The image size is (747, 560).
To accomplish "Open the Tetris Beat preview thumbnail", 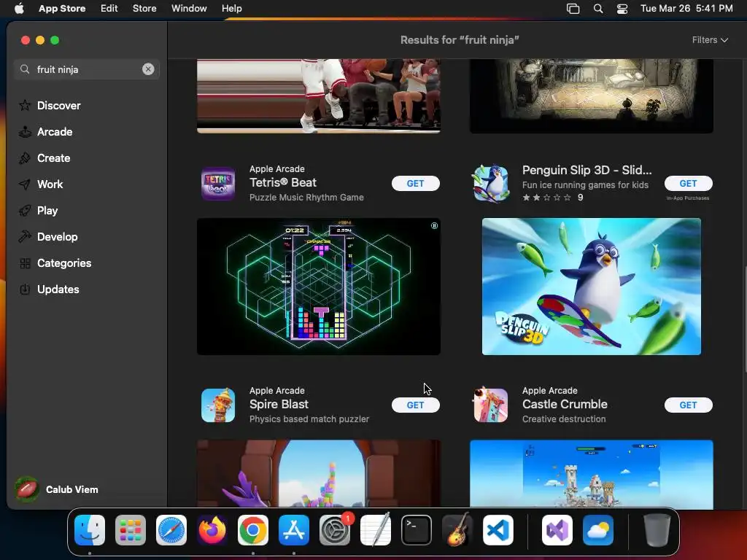I will point(319,287).
